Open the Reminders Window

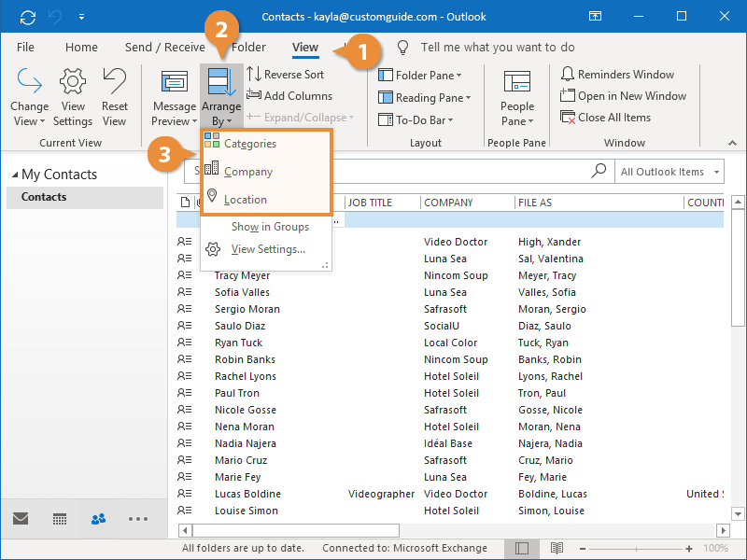pyautogui.click(x=617, y=75)
